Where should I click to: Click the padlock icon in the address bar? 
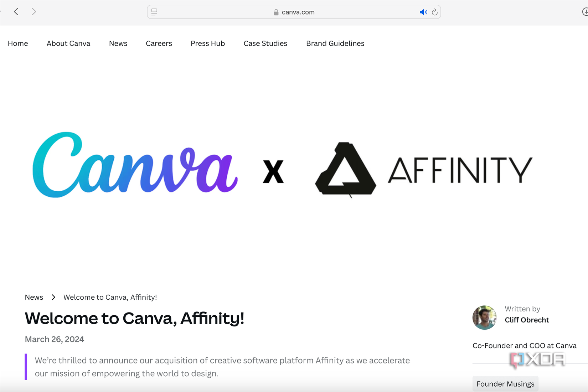[x=275, y=12]
